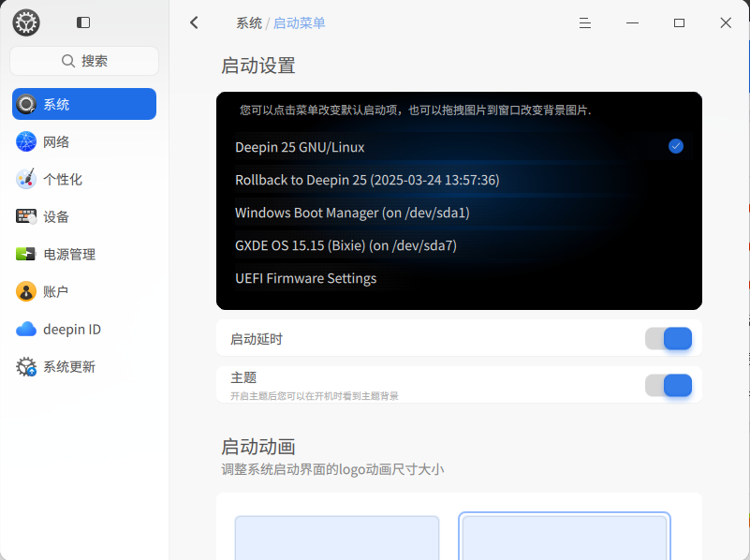This screenshot has width=750, height=560.
Task: Click the 系统 breadcrumb link
Action: 249,23
